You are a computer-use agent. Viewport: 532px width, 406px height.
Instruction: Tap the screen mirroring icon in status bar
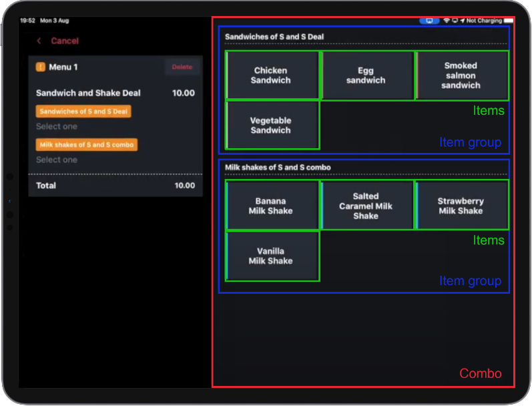429,21
